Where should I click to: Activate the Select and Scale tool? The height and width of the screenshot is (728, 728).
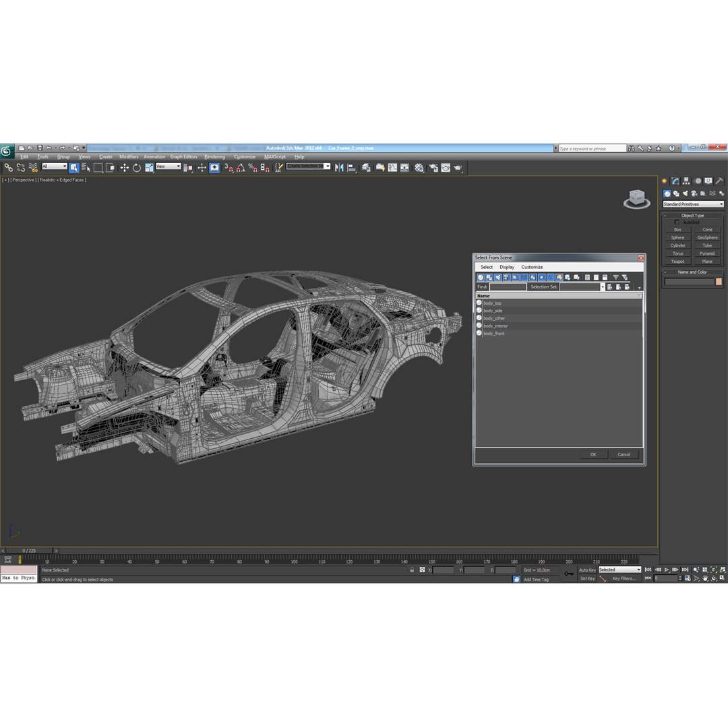[x=149, y=168]
